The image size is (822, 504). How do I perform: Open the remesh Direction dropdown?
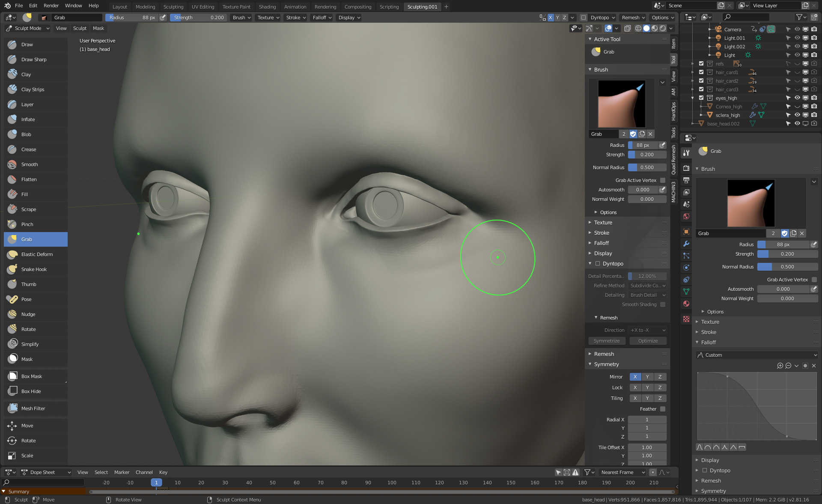click(648, 330)
